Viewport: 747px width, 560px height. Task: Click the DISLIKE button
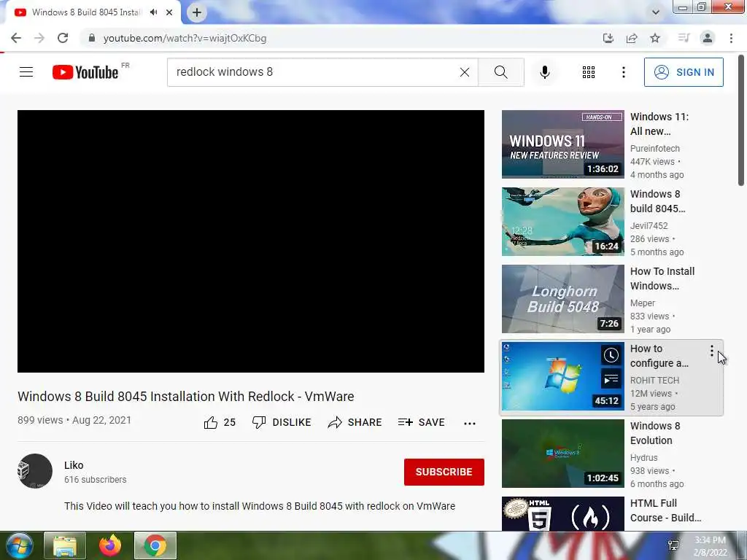pyautogui.click(x=282, y=422)
